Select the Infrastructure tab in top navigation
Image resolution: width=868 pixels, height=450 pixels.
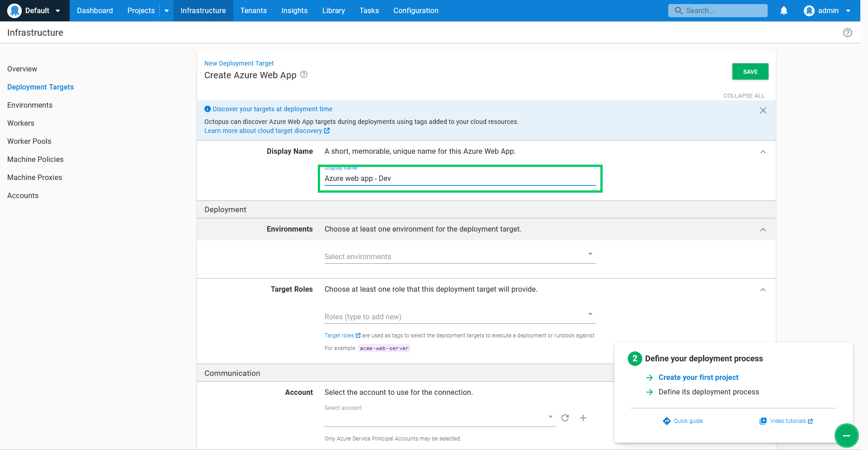tap(203, 10)
